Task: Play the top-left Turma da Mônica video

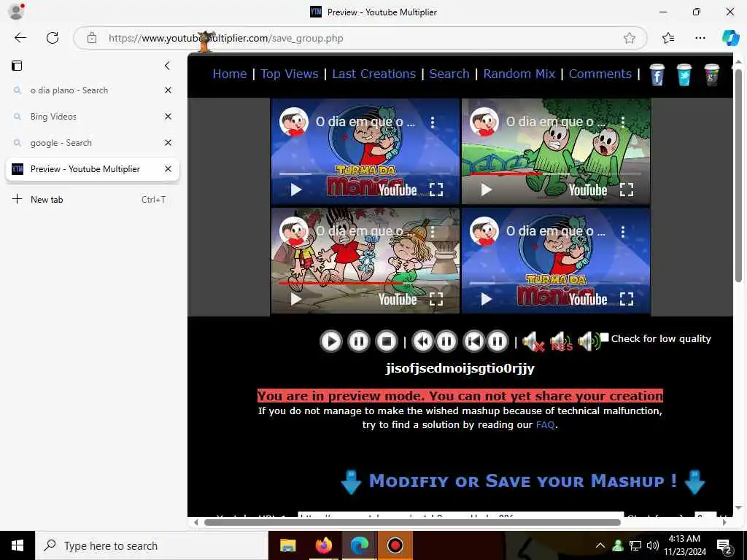Action: pos(296,190)
